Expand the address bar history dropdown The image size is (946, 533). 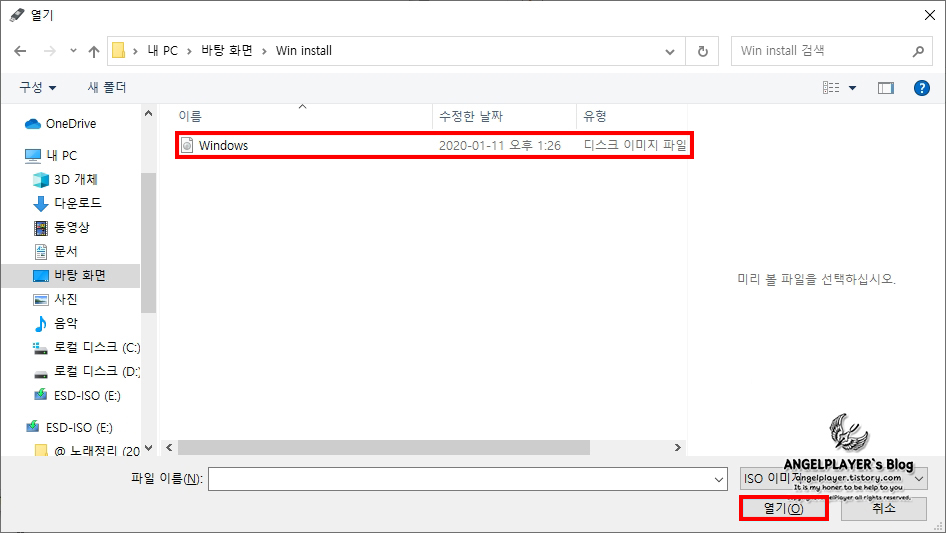coord(670,51)
